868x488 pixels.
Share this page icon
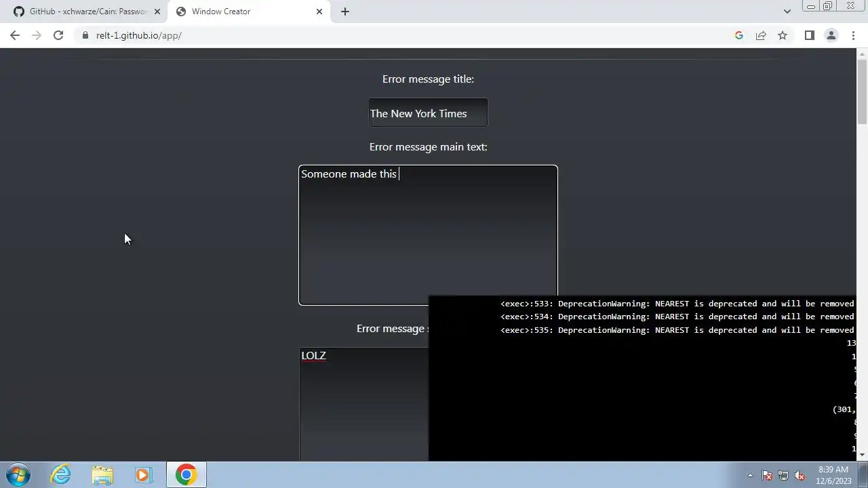pyautogui.click(x=761, y=35)
